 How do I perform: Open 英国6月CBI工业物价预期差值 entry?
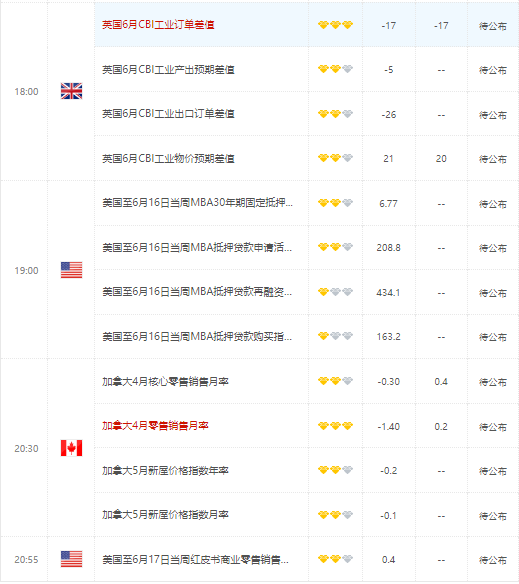168,158
